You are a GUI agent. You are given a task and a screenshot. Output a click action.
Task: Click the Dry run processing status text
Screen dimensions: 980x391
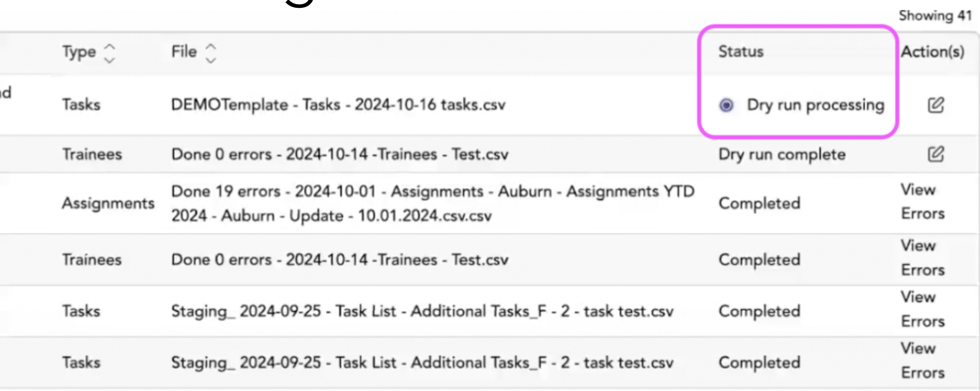pos(815,106)
